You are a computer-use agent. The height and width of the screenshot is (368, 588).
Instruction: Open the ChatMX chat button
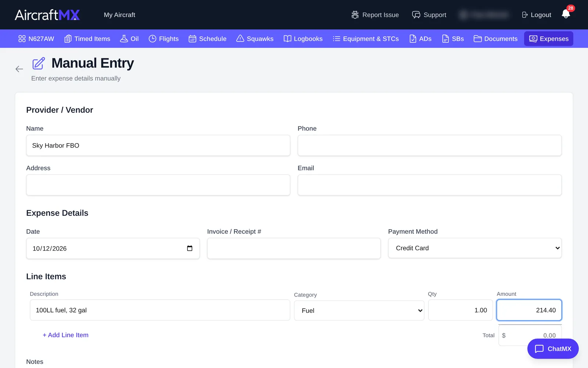[x=553, y=348]
